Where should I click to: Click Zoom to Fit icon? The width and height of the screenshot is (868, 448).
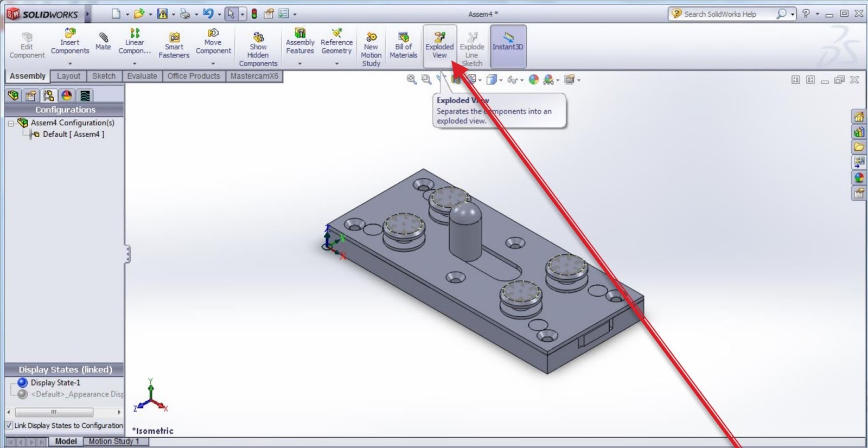tap(412, 80)
